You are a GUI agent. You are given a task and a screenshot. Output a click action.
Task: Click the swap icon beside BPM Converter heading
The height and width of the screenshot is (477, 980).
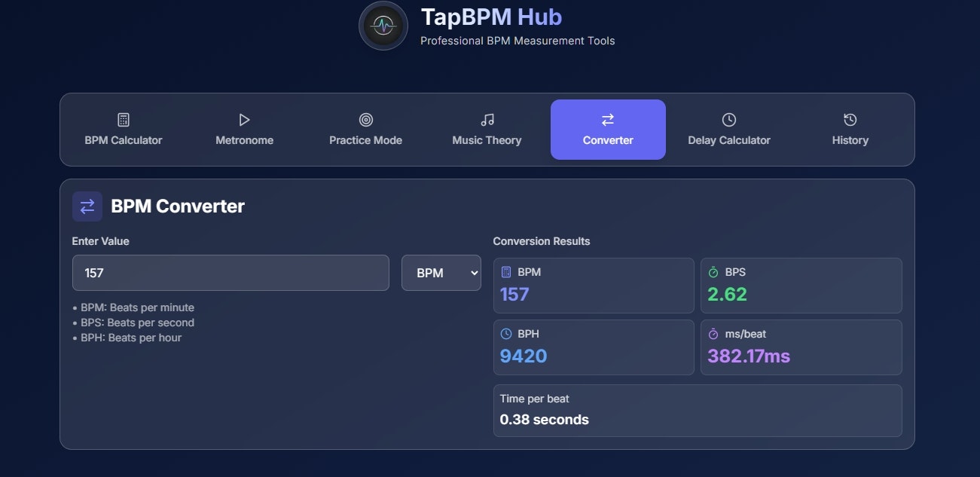(87, 206)
